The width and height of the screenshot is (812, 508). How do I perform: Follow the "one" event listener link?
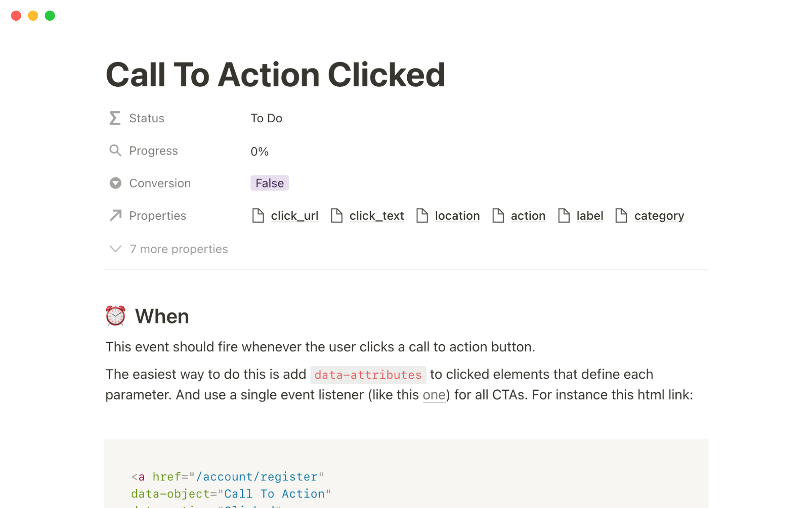coord(434,395)
